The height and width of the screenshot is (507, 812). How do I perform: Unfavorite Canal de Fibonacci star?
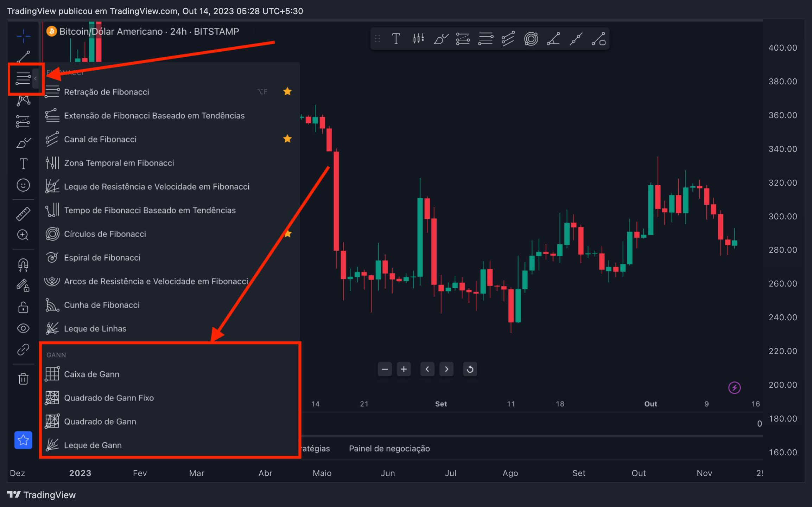[x=287, y=139]
